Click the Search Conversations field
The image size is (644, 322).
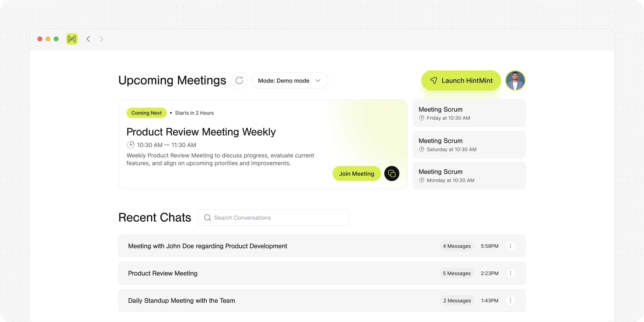click(273, 218)
